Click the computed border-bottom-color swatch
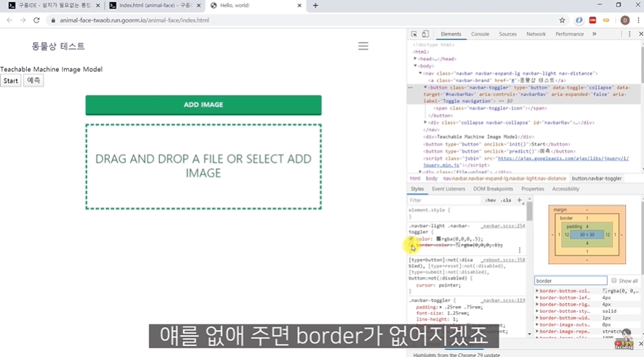 click(x=605, y=291)
